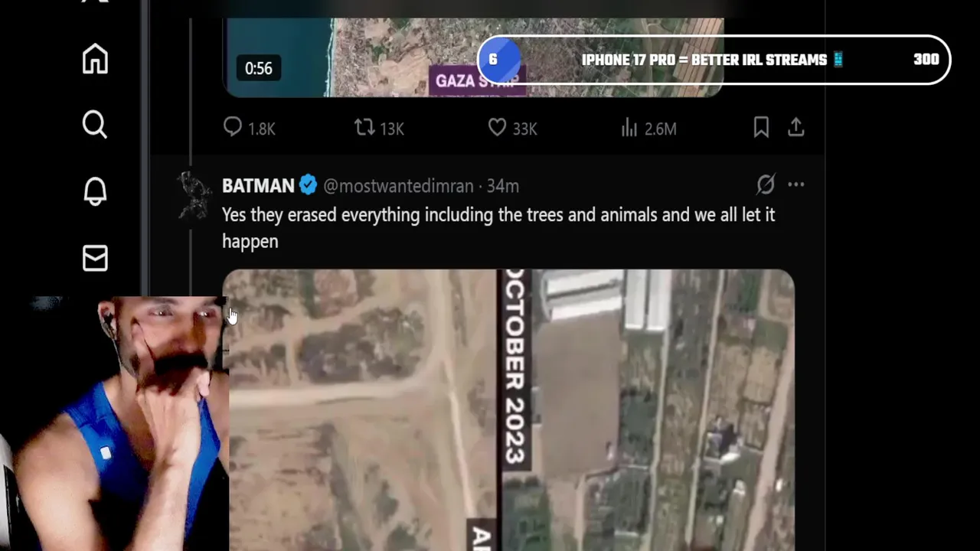Screen dimensions: 980x551
Task: Open the Home icon in sidebar
Action: coord(95,59)
